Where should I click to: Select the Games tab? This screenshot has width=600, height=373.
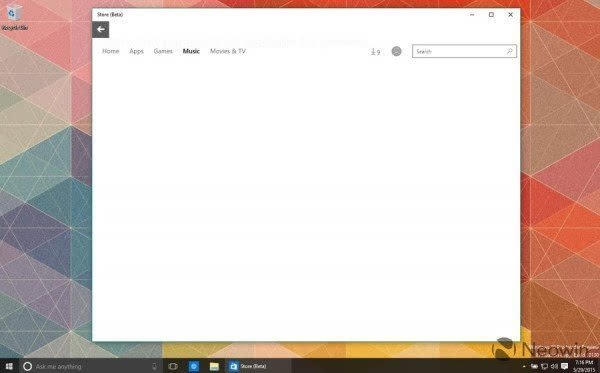click(x=163, y=51)
